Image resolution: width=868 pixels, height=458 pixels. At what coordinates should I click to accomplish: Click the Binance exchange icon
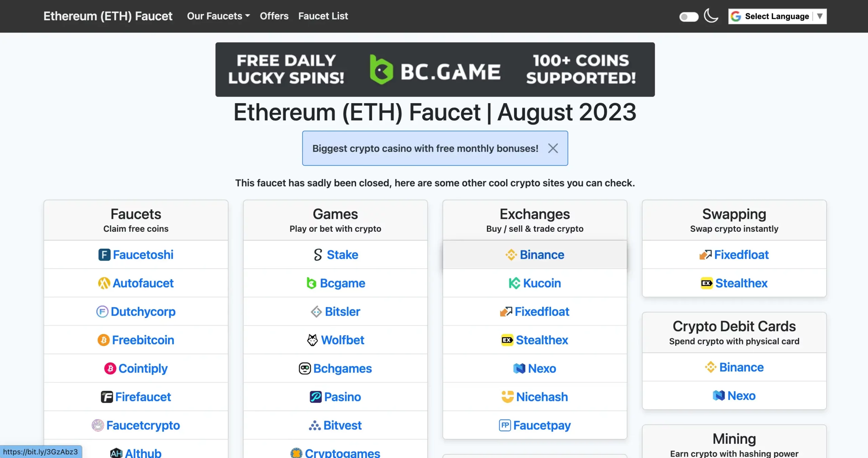tap(511, 254)
